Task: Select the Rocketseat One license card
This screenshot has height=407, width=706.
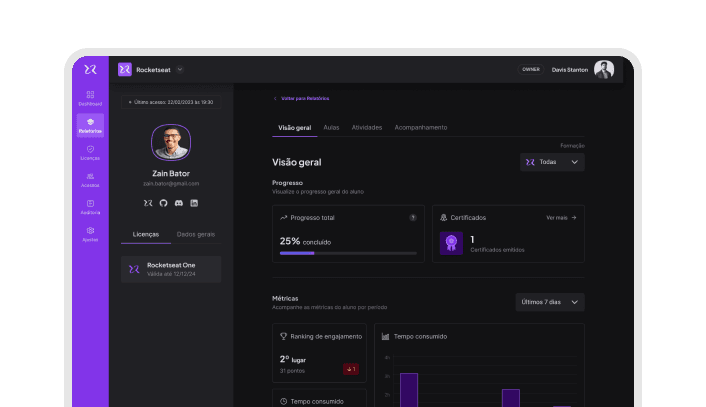Action: [x=171, y=269]
